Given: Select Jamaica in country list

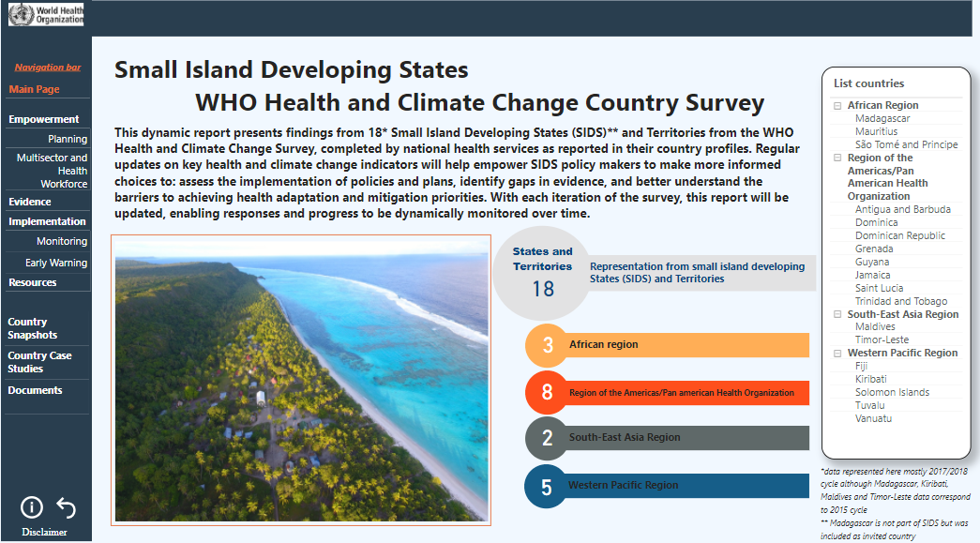Looking at the screenshot, I should coord(872,275).
